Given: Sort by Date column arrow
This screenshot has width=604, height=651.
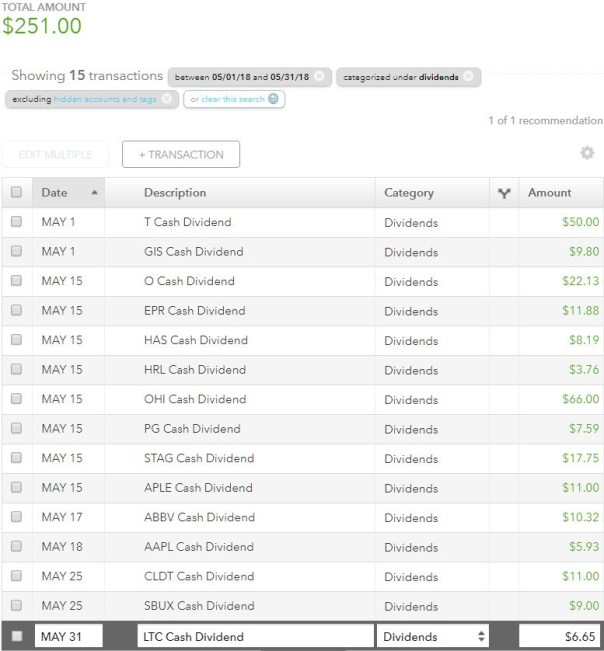Looking at the screenshot, I should pyautogui.click(x=94, y=193).
